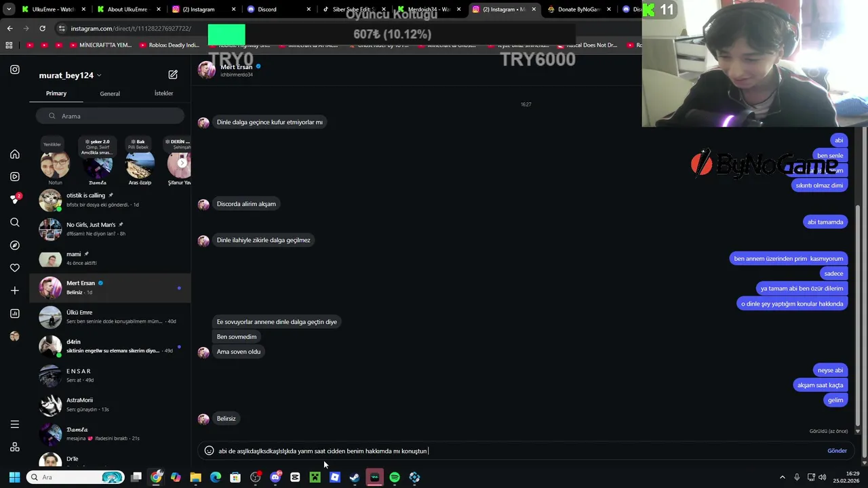Open Messages icon with notification badge
The width and height of the screenshot is (868, 488).
pos(15,199)
